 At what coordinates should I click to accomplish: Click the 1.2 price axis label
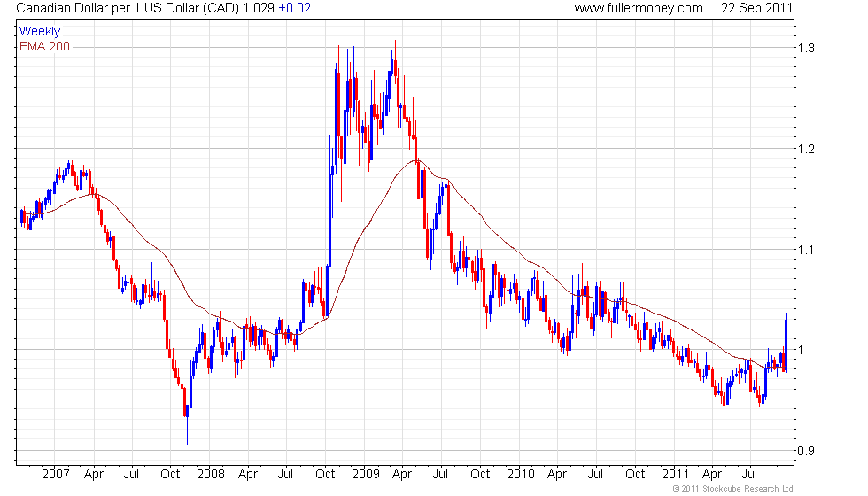coord(806,149)
